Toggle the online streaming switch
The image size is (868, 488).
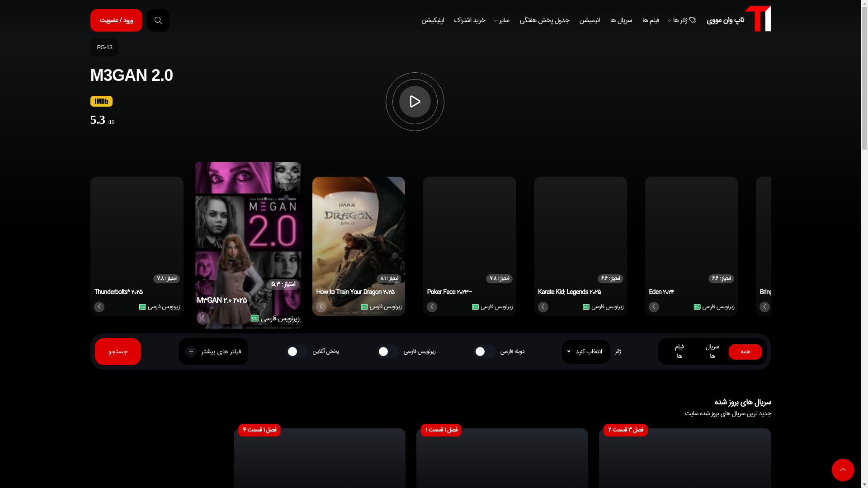click(x=297, y=352)
